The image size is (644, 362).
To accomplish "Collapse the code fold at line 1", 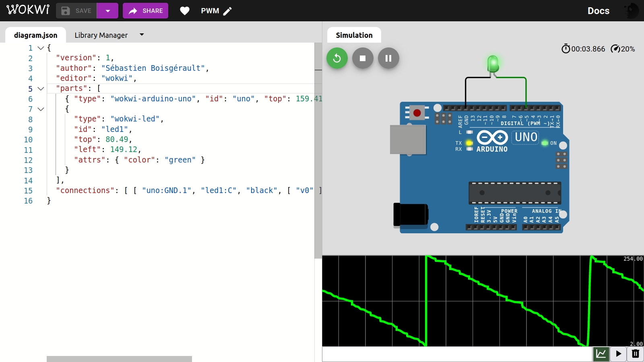I will point(41,48).
